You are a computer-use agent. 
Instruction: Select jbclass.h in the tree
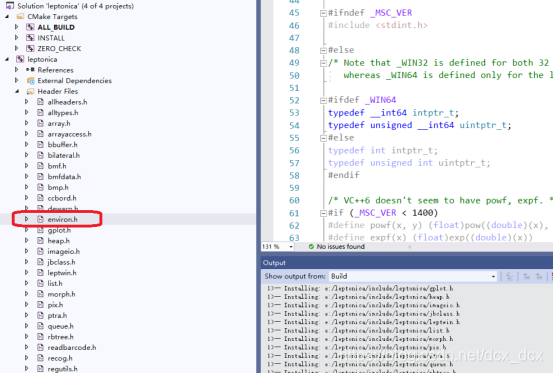pyautogui.click(x=61, y=262)
